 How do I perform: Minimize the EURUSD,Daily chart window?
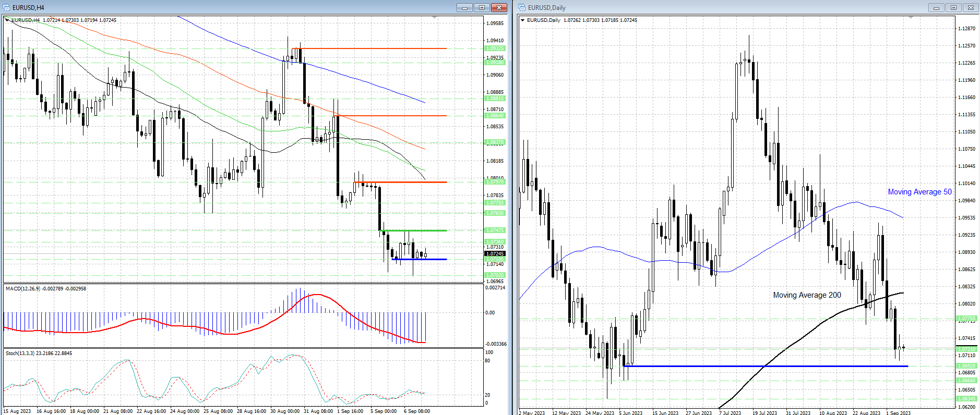point(936,7)
